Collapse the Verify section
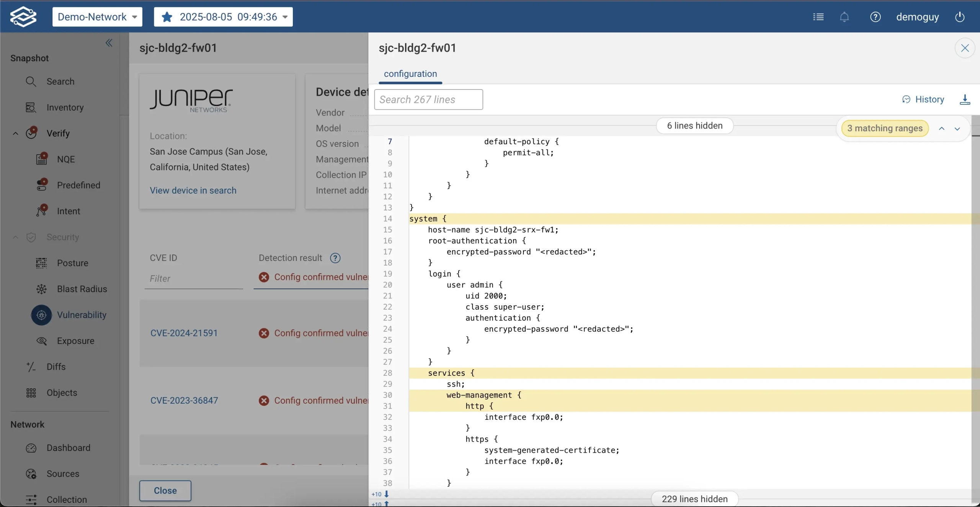980x507 pixels. click(x=15, y=134)
